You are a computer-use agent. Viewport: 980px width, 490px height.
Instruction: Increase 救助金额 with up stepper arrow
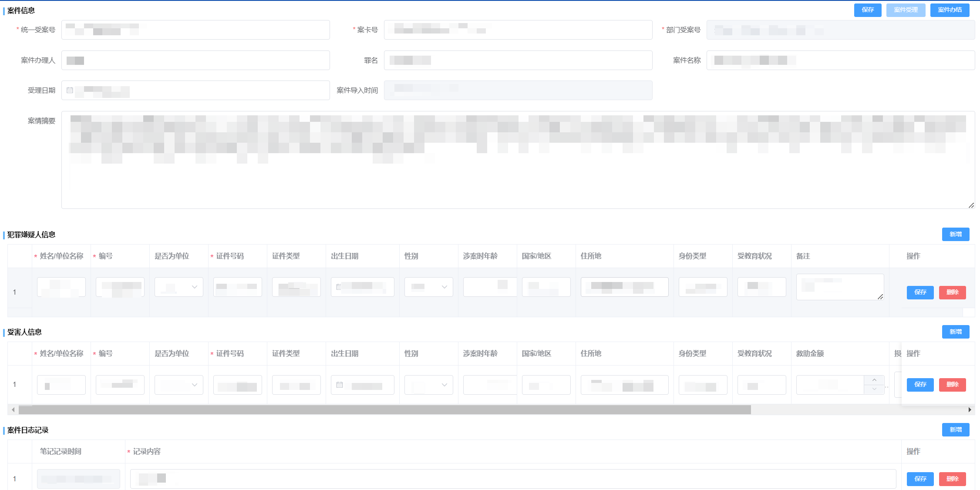coord(874,380)
